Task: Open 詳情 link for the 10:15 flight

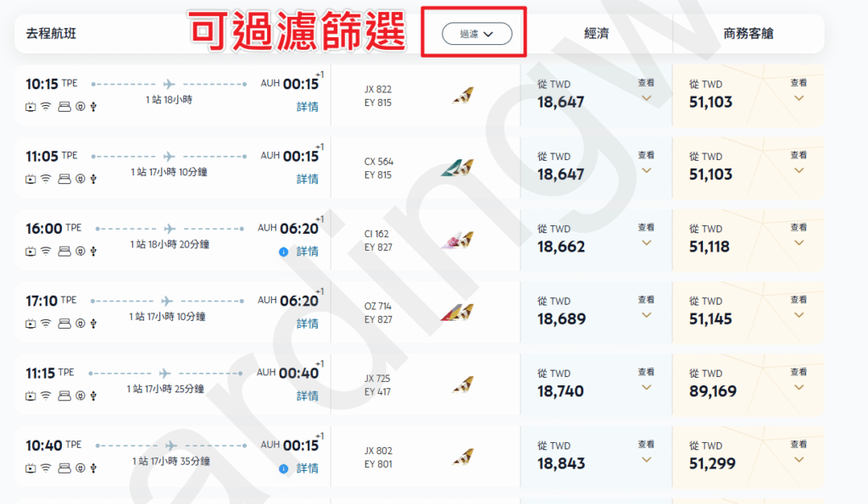Action: (x=307, y=107)
